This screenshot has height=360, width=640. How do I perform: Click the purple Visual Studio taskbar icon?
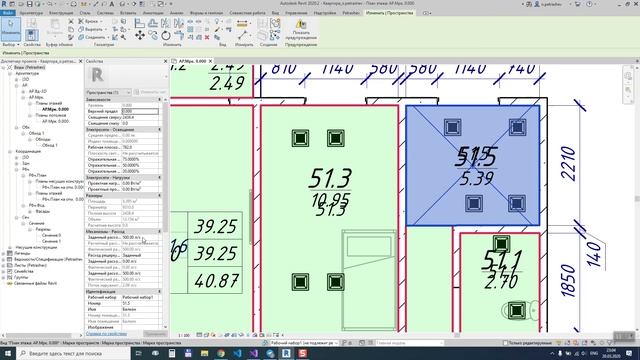pyautogui.click(x=253, y=353)
